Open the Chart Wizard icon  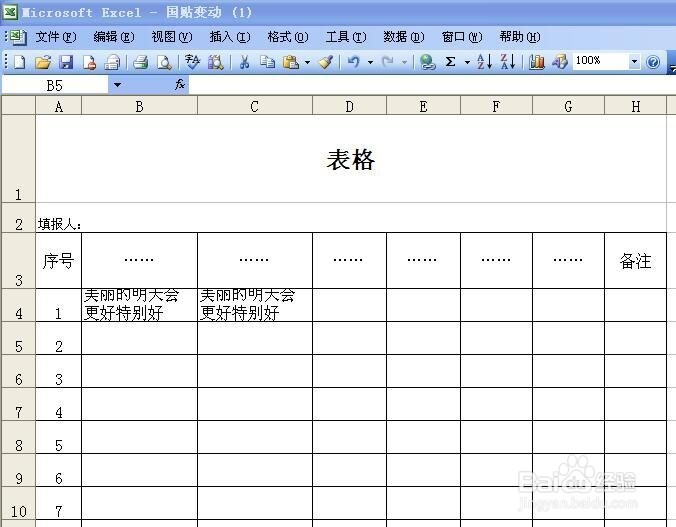536,62
